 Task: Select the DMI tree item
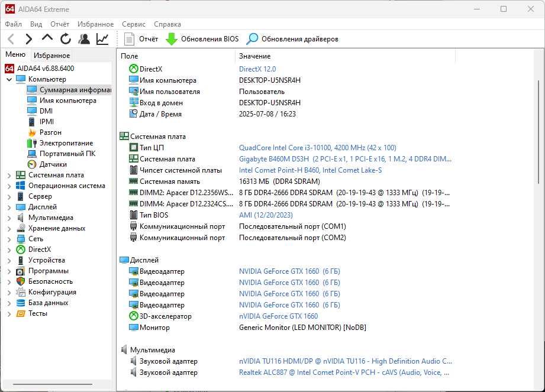tap(46, 111)
